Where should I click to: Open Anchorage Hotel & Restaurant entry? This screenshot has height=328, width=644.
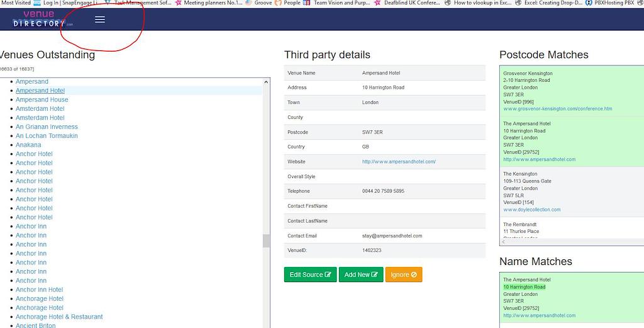click(x=59, y=317)
